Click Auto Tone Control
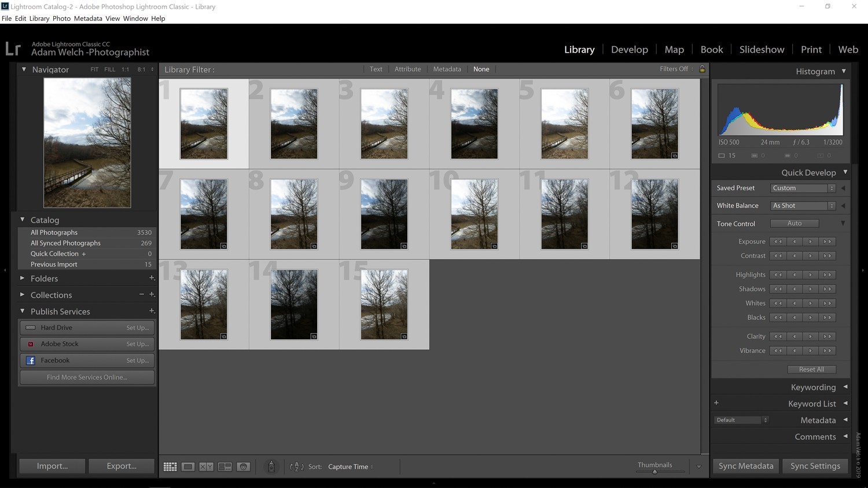This screenshot has width=868, height=488. 795,223
